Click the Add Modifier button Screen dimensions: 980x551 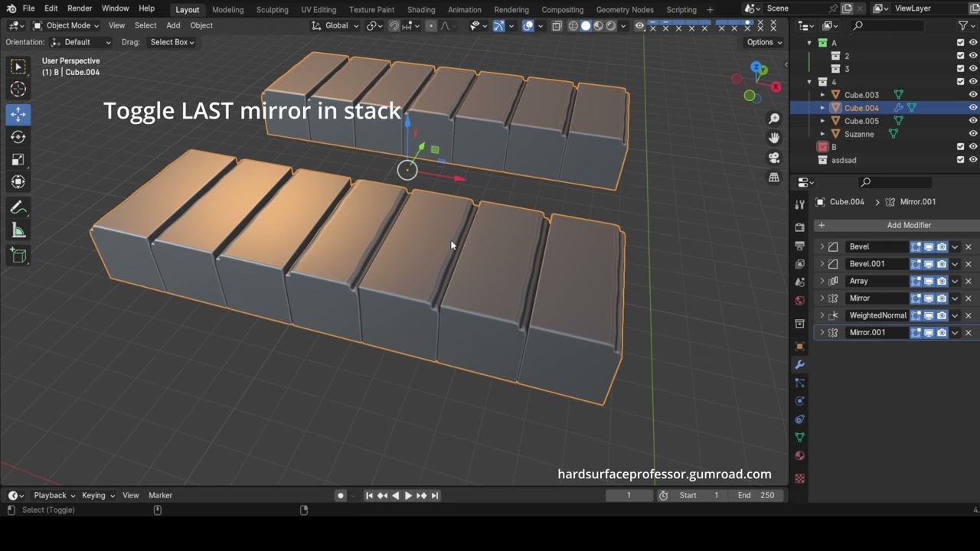[896, 225]
